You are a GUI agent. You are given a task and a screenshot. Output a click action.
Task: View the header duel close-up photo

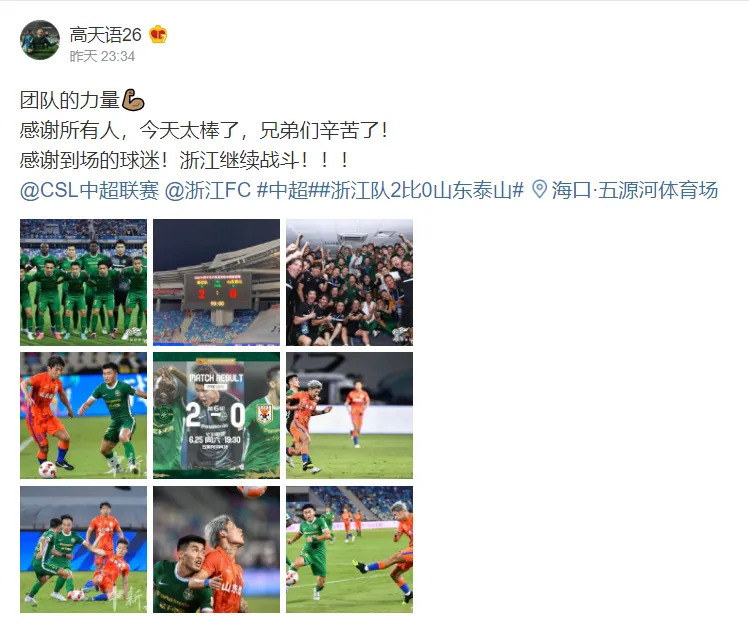tap(216, 549)
